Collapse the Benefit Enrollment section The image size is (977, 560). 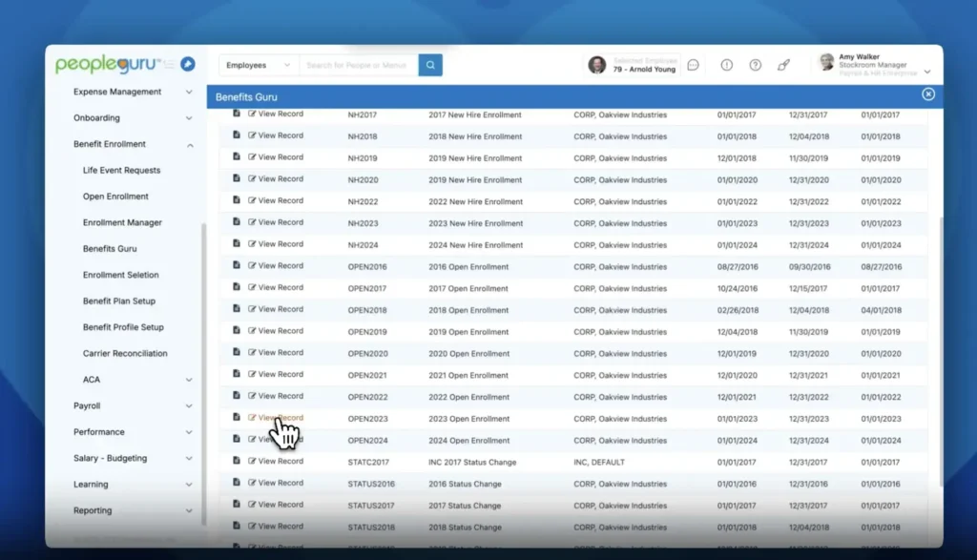pos(189,145)
